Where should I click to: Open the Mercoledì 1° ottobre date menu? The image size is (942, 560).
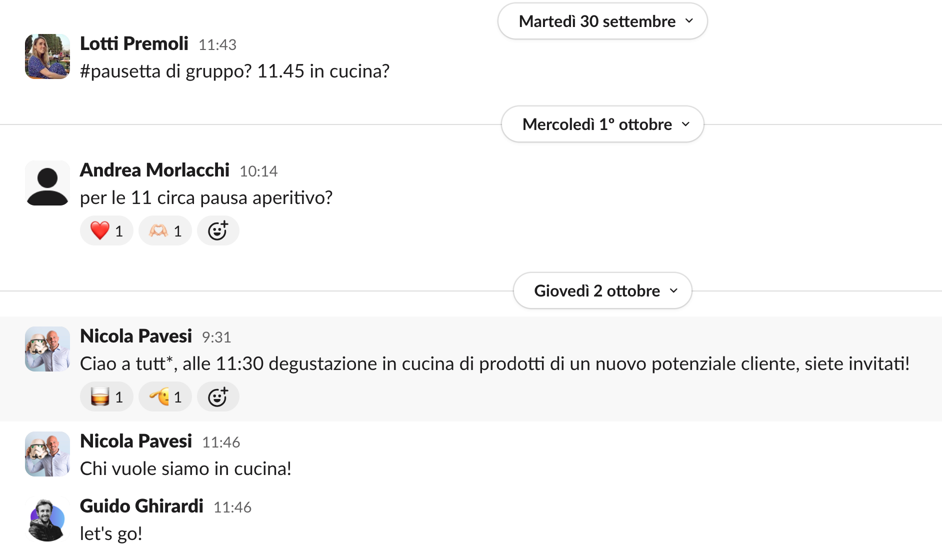(602, 124)
